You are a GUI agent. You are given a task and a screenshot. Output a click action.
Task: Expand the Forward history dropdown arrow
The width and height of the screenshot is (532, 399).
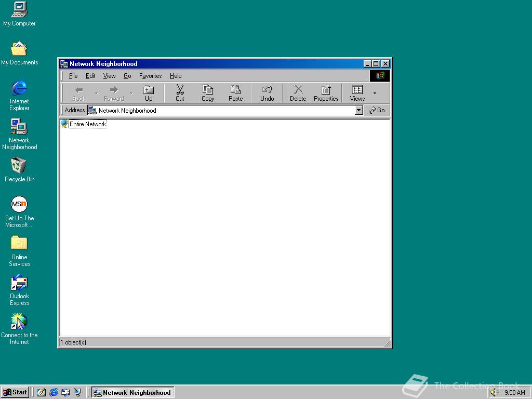131,94
